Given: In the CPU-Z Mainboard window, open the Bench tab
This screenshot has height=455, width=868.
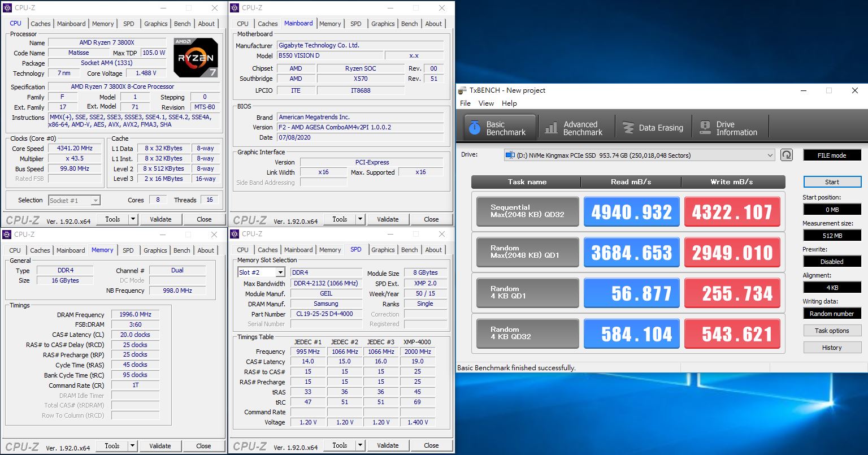Looking at the screenshot, I should [410, 24].
